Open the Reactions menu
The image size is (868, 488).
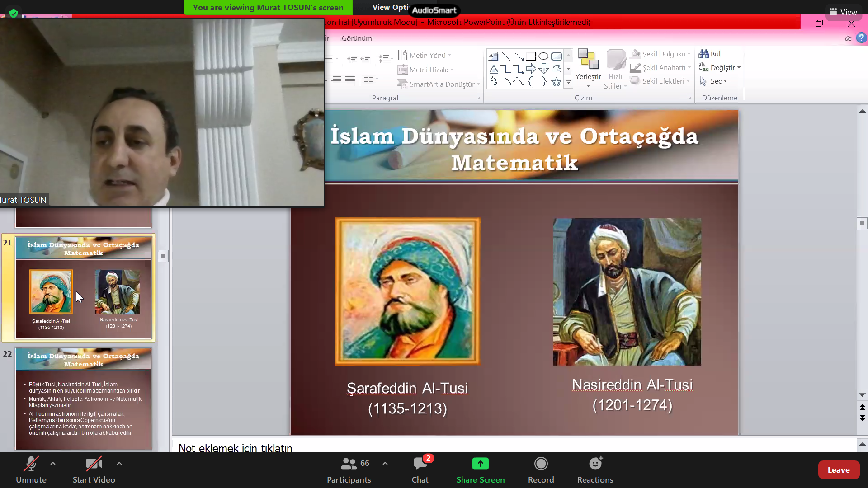coord(595,470)
